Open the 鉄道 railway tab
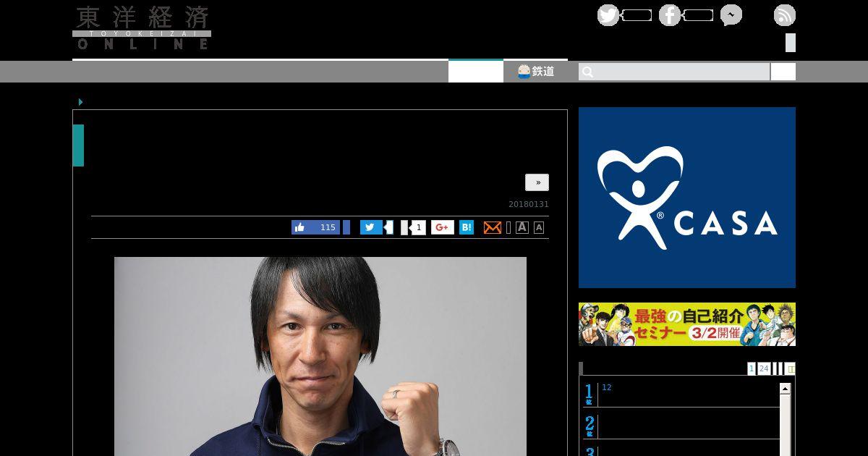This screenshot has height=456, width=868. tap(536, 71)
